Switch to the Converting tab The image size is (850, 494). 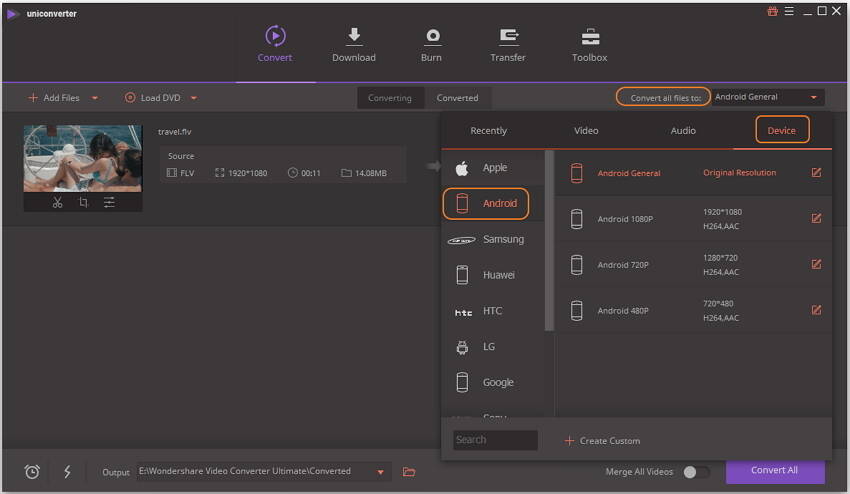click(390, 98)
